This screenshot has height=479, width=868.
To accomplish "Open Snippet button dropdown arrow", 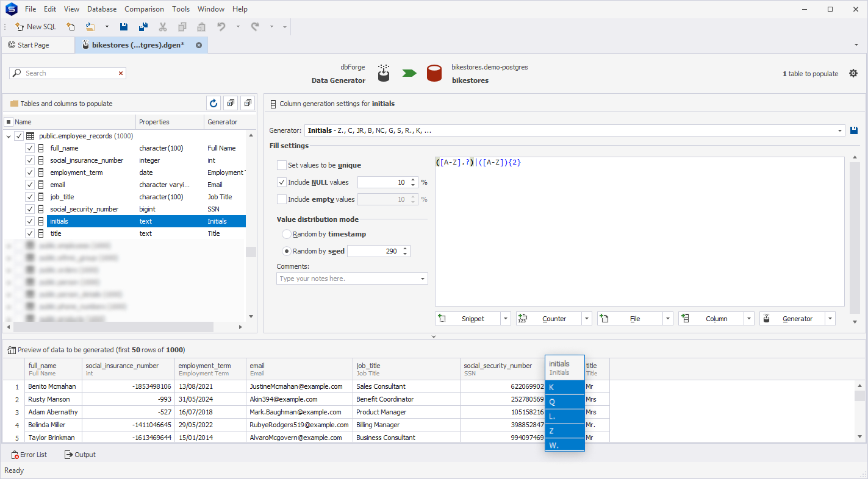I will click(505, 319).
